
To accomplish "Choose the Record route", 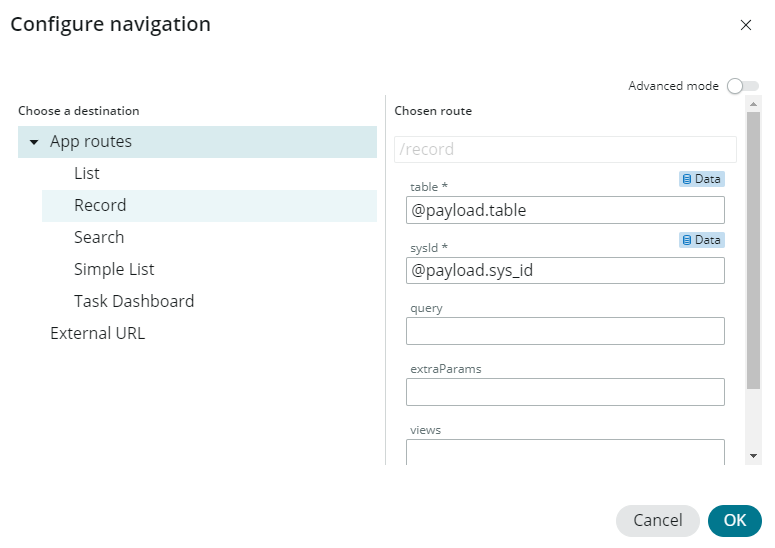I will click(x=209, y=206).
